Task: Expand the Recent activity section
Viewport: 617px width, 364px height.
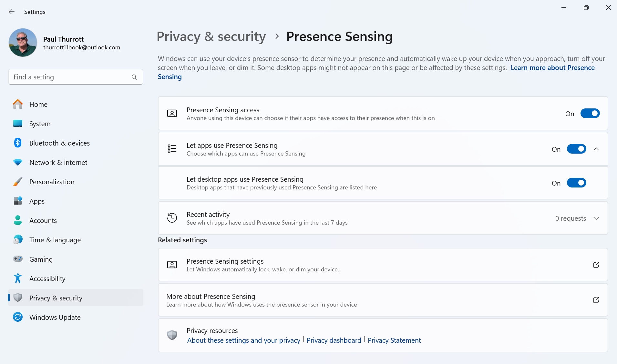Action: (x=596, y=218)
